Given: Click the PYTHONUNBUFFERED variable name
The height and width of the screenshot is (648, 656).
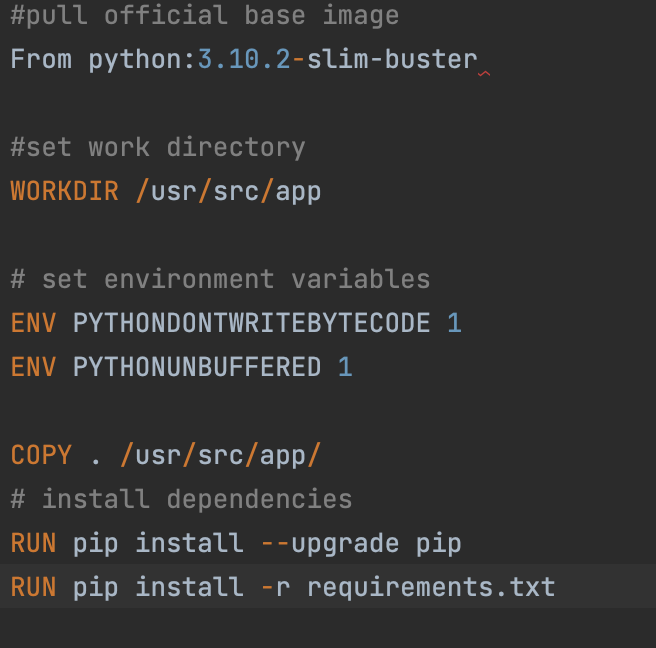Looking at the screenshot, I should tap(197, 367).
